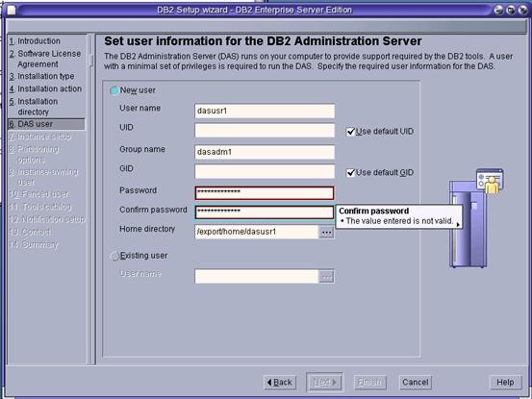Screen dimensions: 532x399
Task: Click the Next button
Action: (325, 383)
